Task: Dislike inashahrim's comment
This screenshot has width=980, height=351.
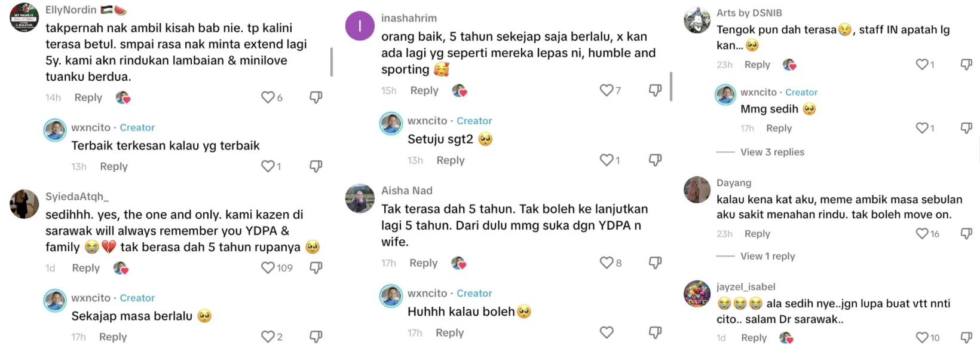Action: pos(655,90)
